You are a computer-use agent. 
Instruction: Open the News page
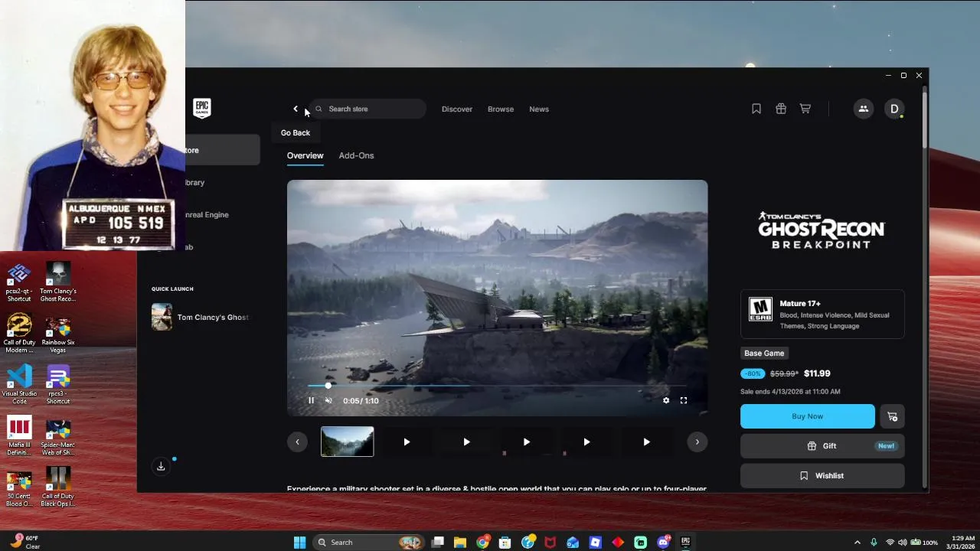coord(539,109)
